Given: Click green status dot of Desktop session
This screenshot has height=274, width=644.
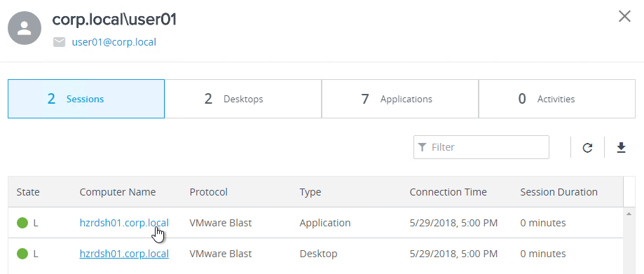Looking at the screenshot, I should 22,254.
